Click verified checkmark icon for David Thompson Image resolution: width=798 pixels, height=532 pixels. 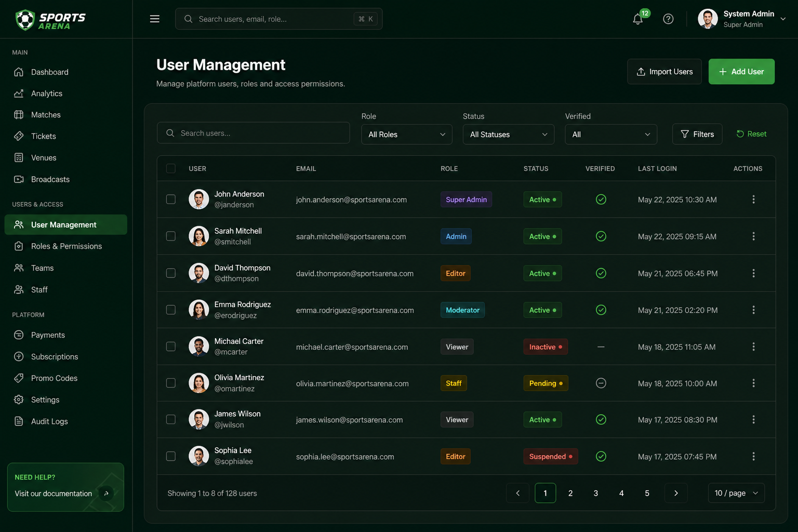[601, 273]
